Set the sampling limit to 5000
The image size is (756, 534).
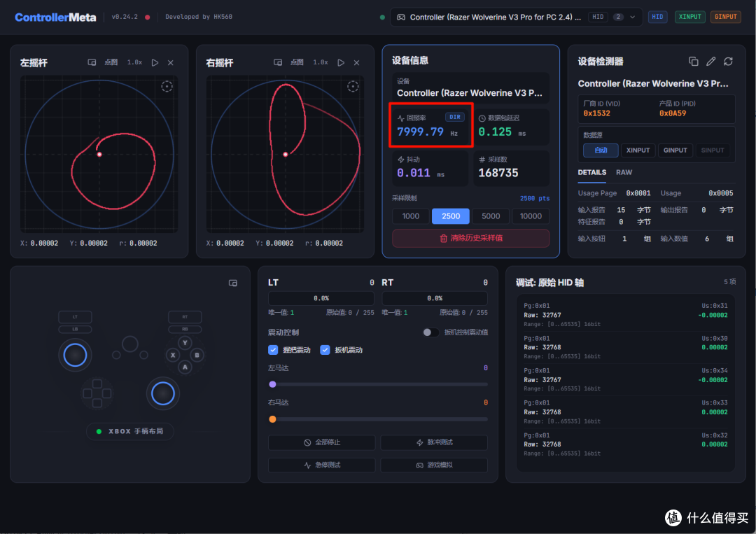coord(491,216)
